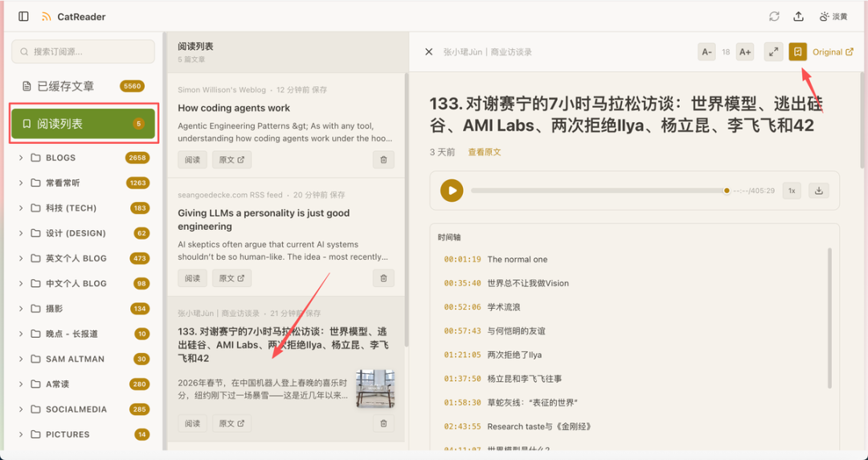Screen dimensions: 868x460
Task: Open the Original external link
Action: point(833,51)
